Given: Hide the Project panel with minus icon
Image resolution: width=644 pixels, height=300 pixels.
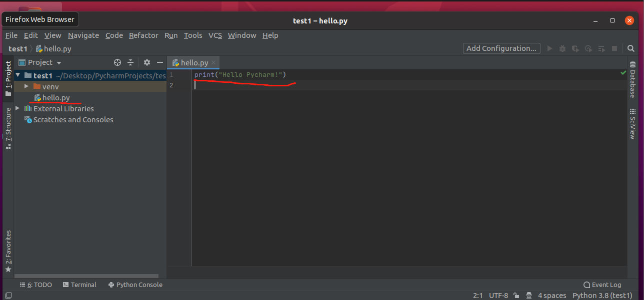Looking at the screenshot, I should pos(160,62).
